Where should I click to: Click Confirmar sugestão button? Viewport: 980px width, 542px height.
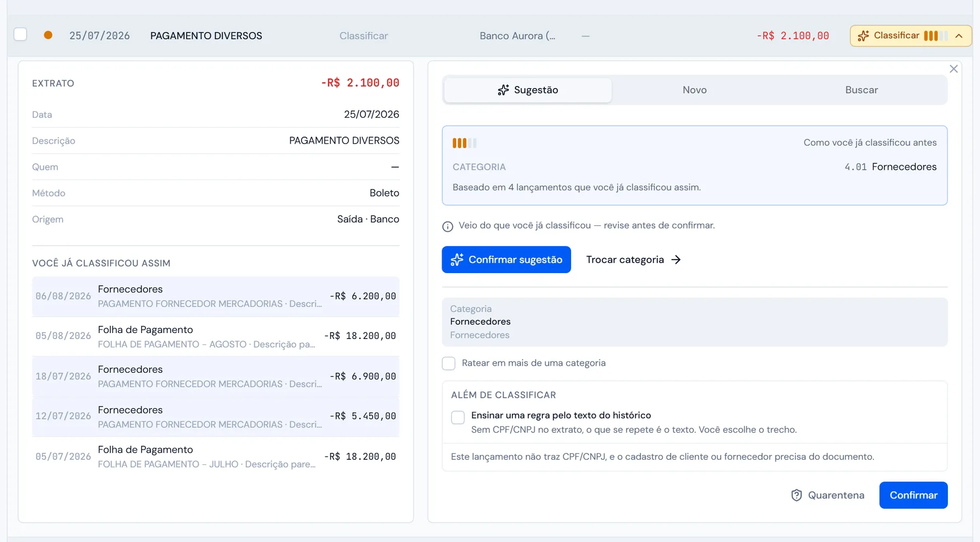click(506, 260)
